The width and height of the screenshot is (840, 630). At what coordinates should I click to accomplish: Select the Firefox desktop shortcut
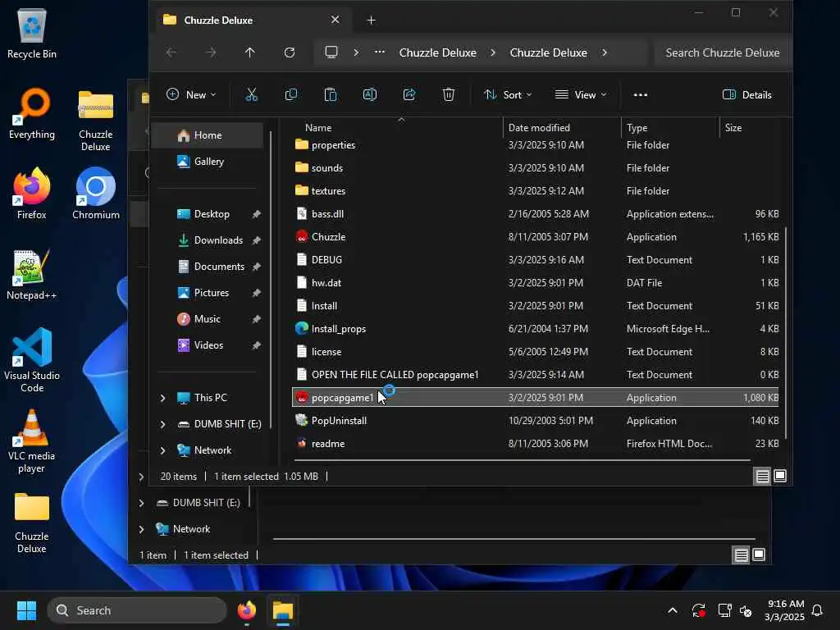tap(32, 194)
